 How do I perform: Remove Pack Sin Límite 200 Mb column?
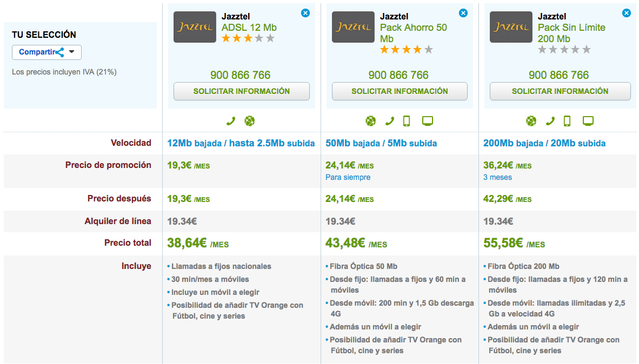click(627, 13)
